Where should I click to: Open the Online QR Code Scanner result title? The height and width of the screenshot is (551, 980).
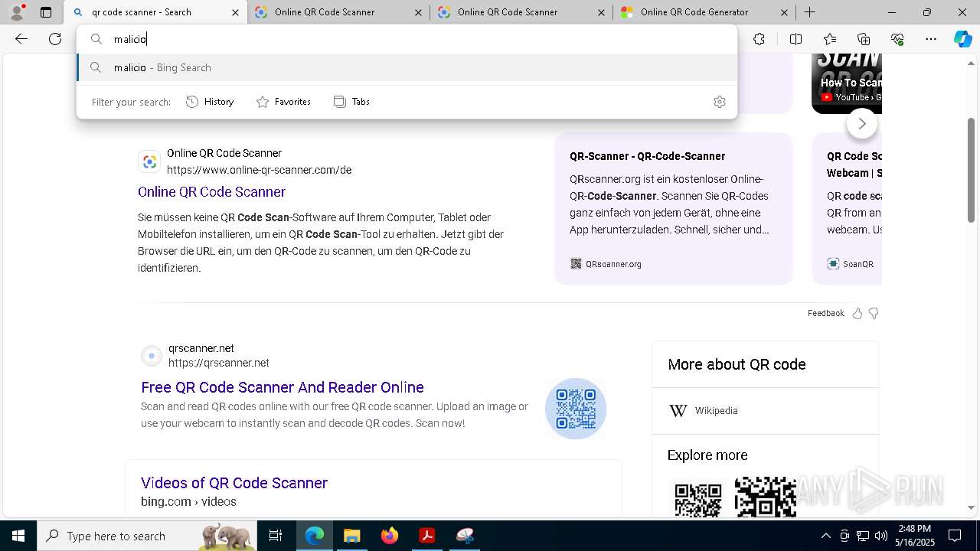(211, 192)
